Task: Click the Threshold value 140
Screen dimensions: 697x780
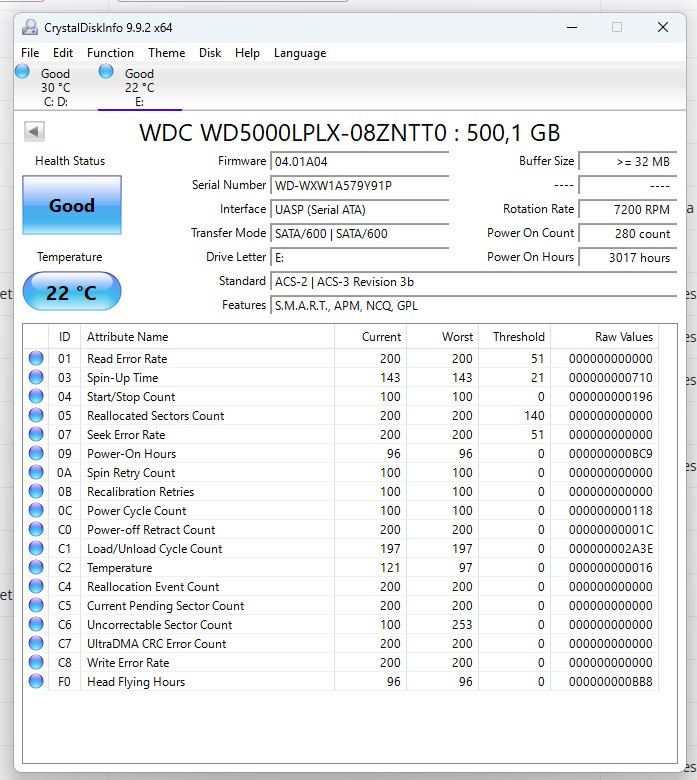Action: click(x=534, y=416)
